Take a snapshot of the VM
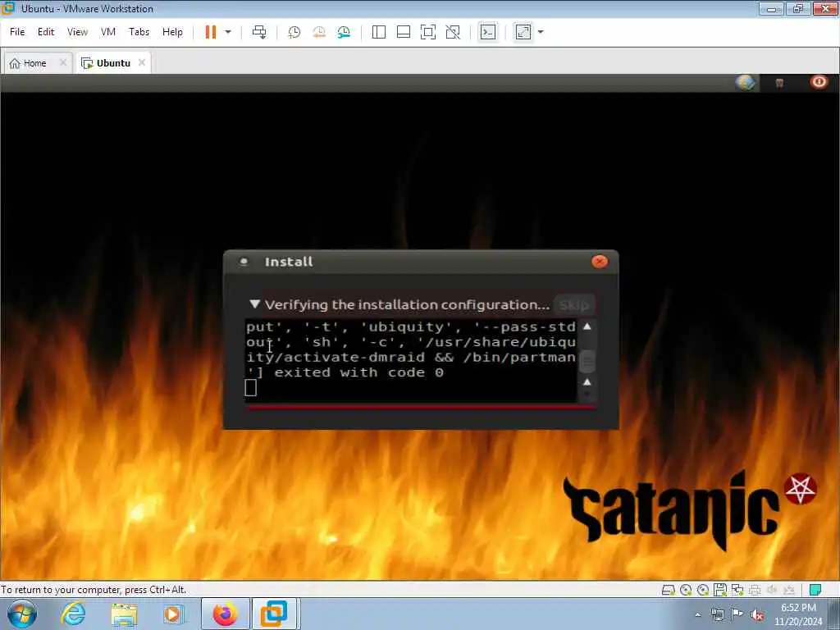Screen dimensions: 840x630 click(294, 32)
